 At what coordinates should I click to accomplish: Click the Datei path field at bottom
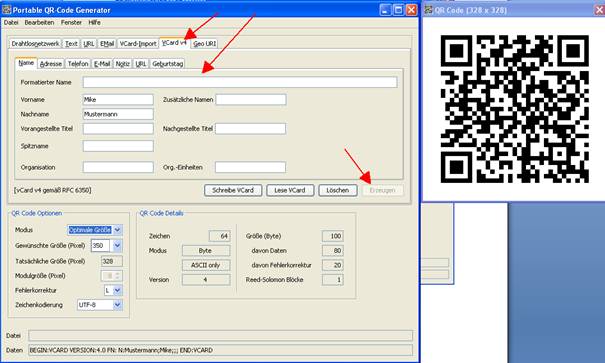(x=220, y=336)
